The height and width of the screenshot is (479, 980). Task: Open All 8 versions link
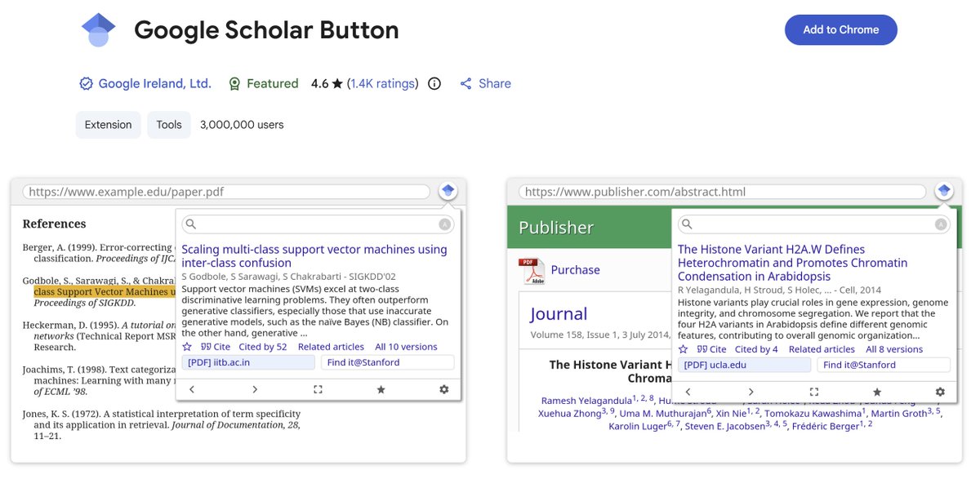(894, 349)
